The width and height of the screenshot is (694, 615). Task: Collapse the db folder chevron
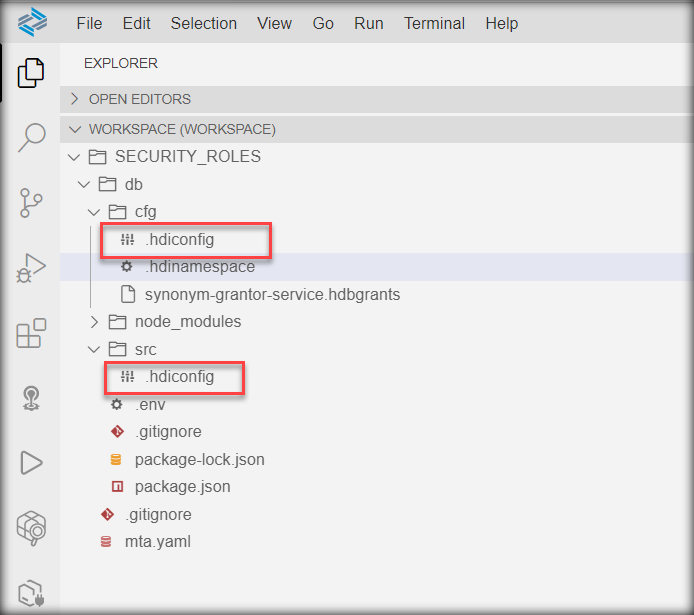coord(84,184)
